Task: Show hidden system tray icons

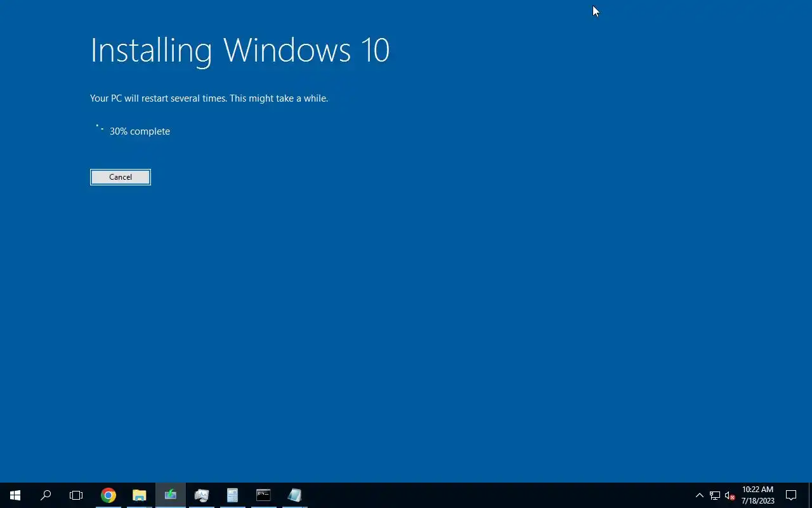Action: 700,495
